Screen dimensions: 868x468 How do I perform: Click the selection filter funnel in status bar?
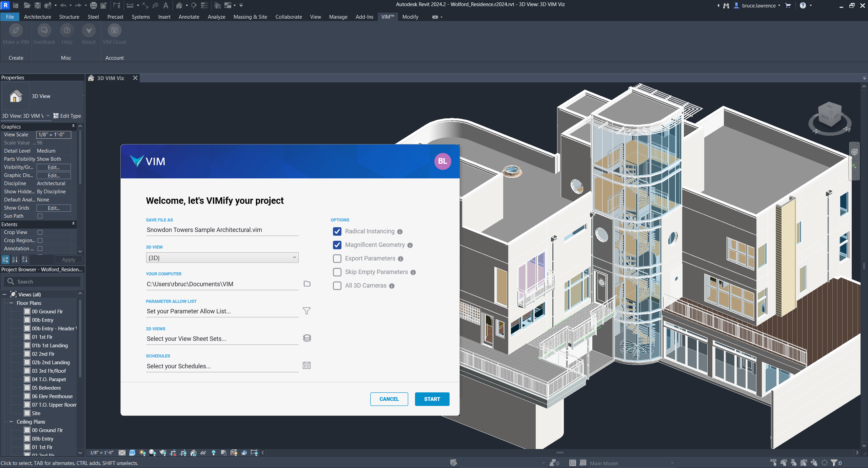834,463
